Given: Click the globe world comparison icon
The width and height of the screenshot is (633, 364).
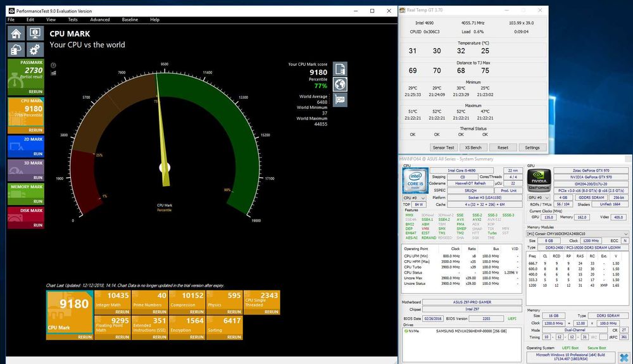Looking at the screenshot, I should click(x=340, y=84).
